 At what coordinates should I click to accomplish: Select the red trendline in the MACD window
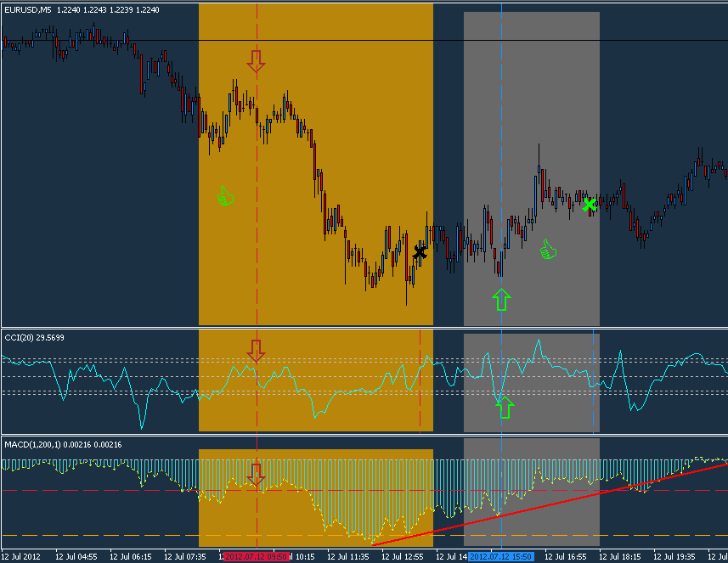544,503
